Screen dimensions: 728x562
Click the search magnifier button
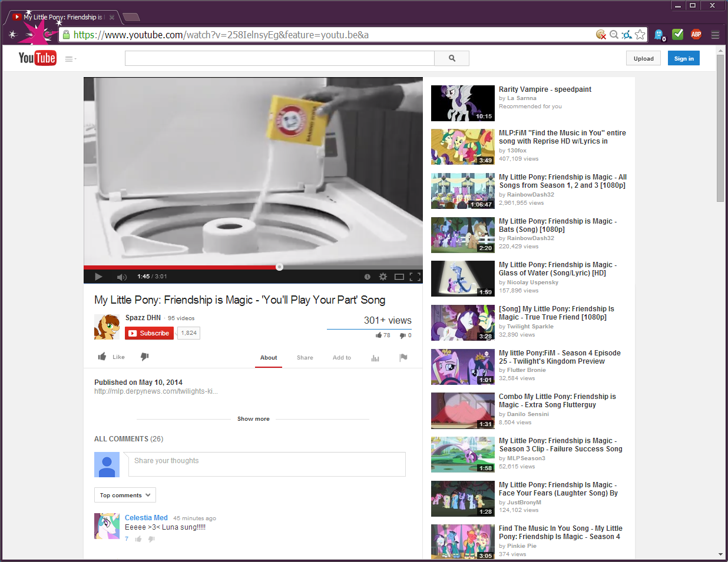(452, 58)
